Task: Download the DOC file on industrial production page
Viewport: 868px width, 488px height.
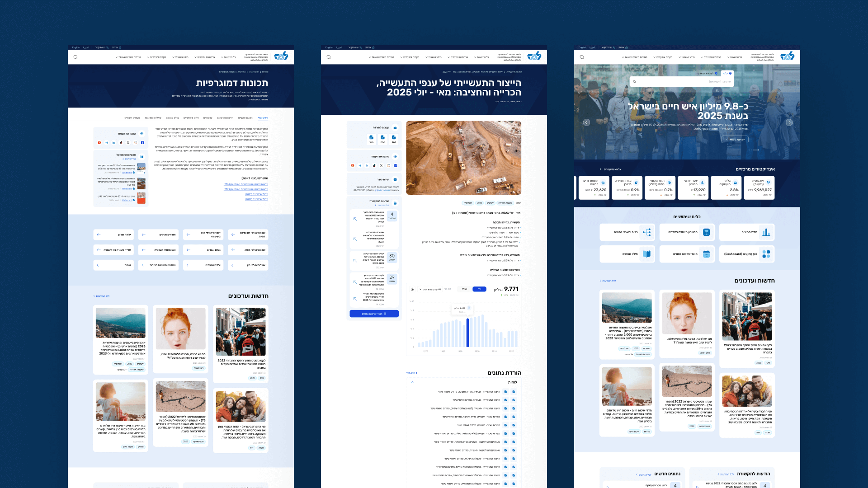Action: pos(382,139)
